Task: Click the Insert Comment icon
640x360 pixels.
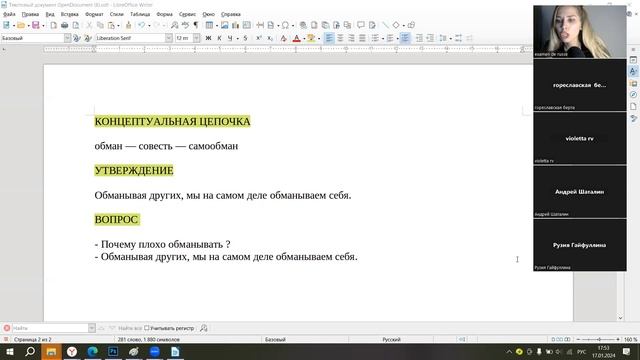Action: coord(361,25)
